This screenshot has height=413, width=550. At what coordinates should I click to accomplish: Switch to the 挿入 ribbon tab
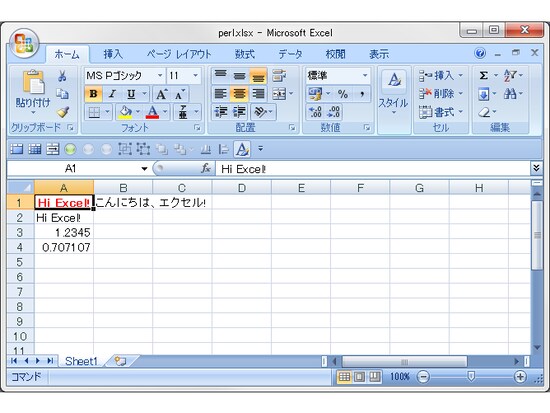pos(113,54)
